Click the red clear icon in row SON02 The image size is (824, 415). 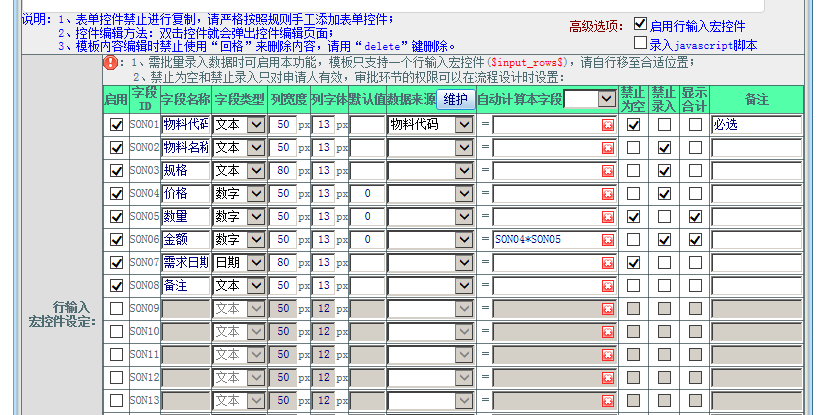pyautogui.click(x=608, y=148)
